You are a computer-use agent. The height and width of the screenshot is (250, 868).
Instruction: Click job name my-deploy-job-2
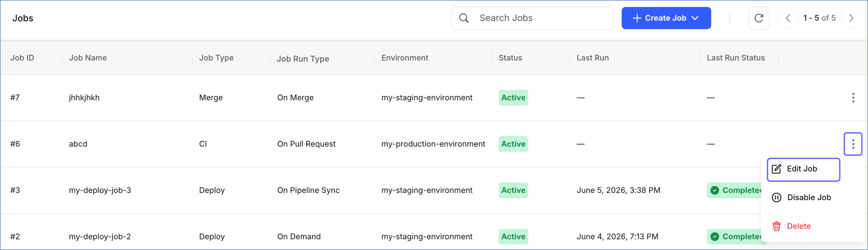click(100, 237)
